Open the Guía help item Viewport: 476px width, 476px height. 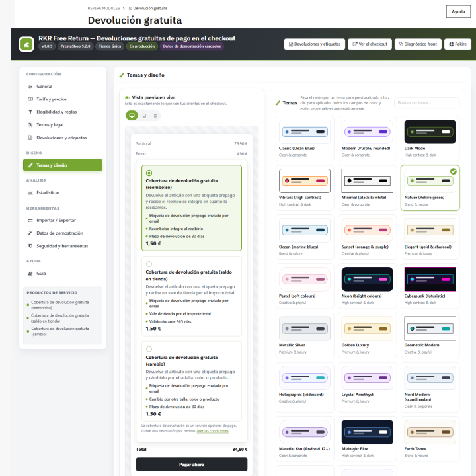(x=63, y=274)
